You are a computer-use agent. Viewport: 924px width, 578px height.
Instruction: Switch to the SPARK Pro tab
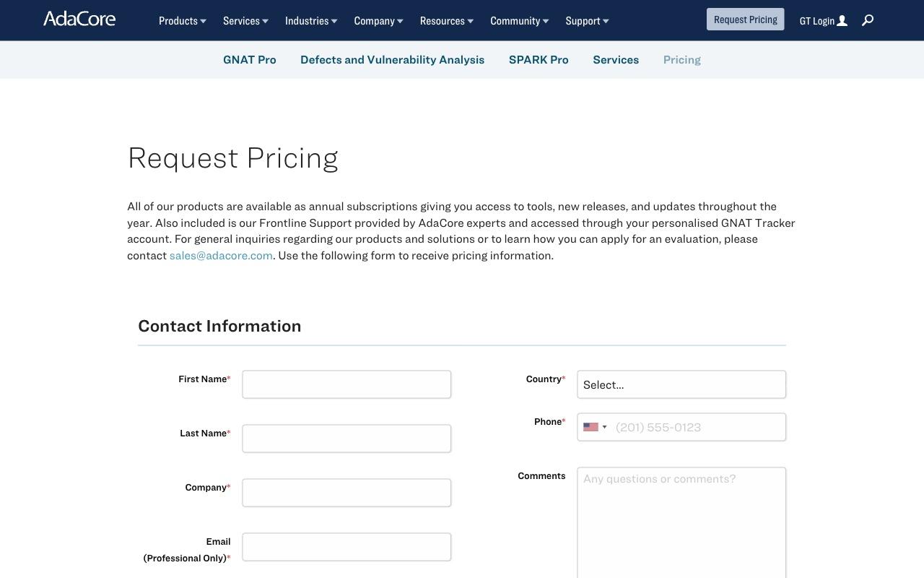pyautogui.click(x=539, y=60)
